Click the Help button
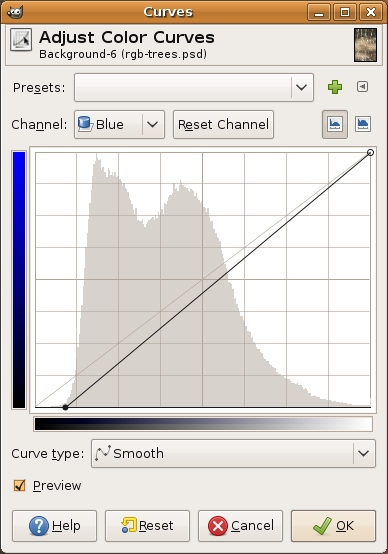Viewport: 388px width, 554px height. click(54, 526)
